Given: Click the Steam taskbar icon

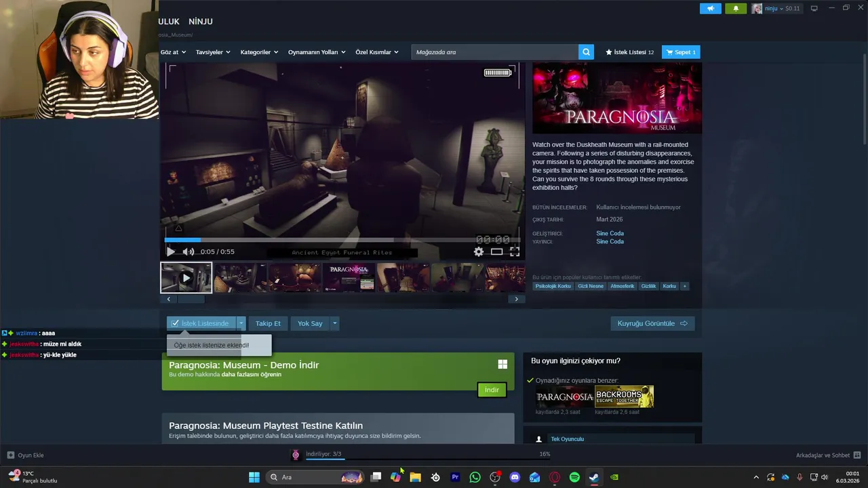Looking at the screenshot, I should tap(594, 477).
